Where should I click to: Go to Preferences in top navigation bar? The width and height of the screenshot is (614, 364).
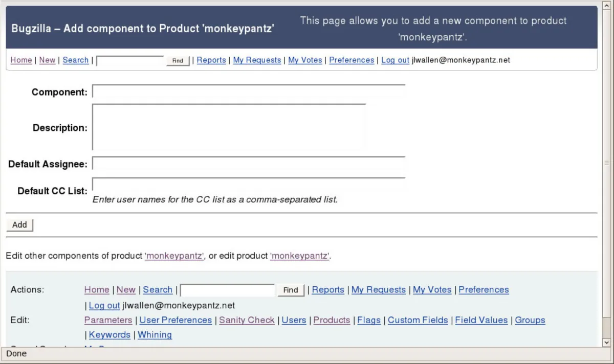352,60
